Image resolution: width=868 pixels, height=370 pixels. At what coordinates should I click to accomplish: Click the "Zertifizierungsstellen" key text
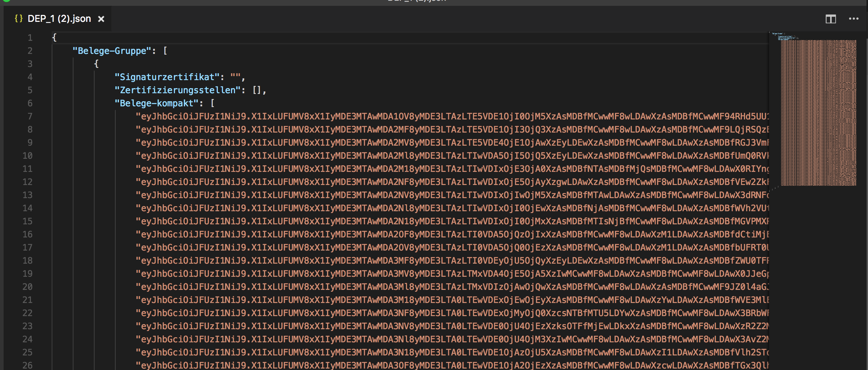pos(178,90)
